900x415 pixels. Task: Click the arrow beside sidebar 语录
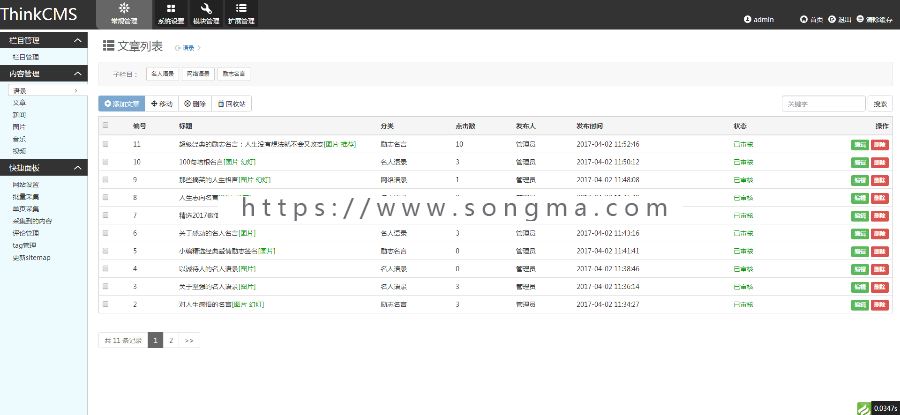tap(76, 91)
